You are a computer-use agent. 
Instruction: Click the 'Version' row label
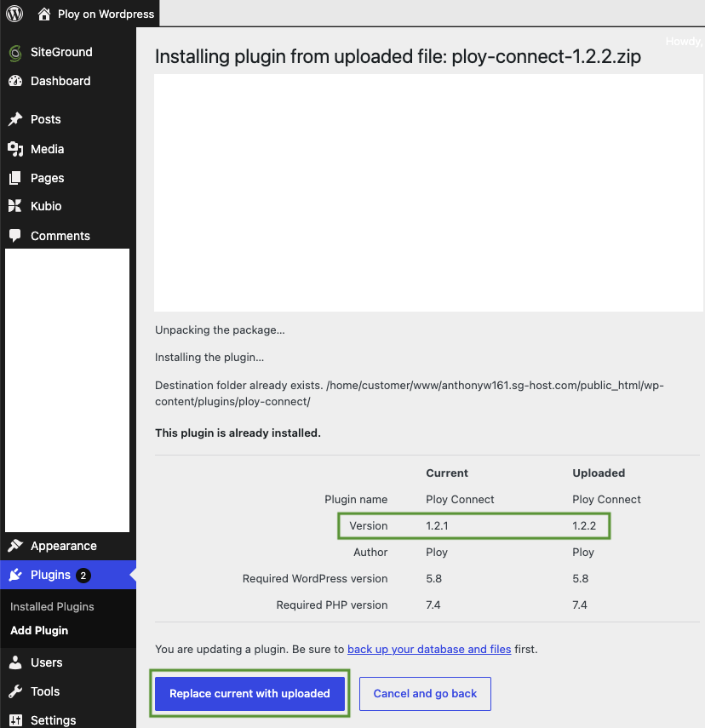pos(369,525)
